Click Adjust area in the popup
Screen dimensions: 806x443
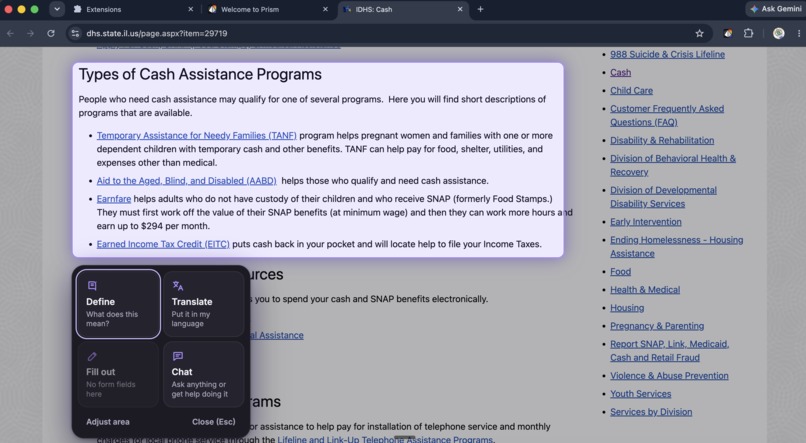(108, 422)
